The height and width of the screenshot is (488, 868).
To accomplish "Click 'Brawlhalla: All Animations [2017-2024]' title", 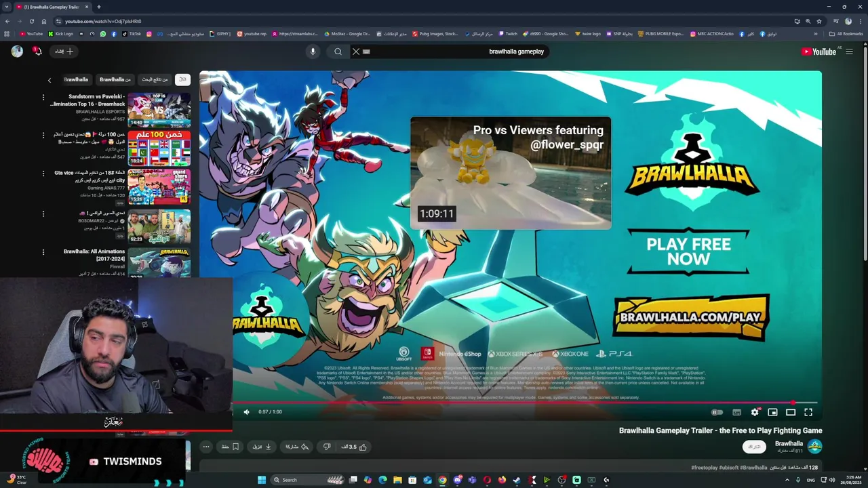I will (94, 255).
